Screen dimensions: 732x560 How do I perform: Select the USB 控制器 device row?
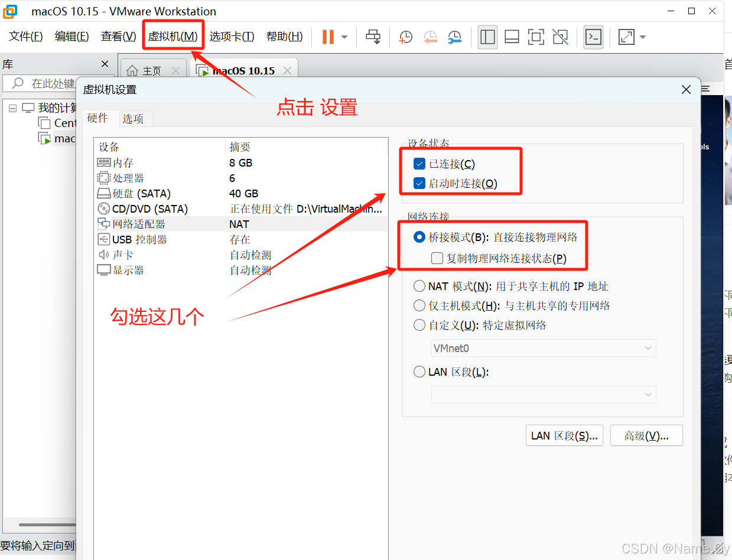pyautogui.click(x=241, y=239)
